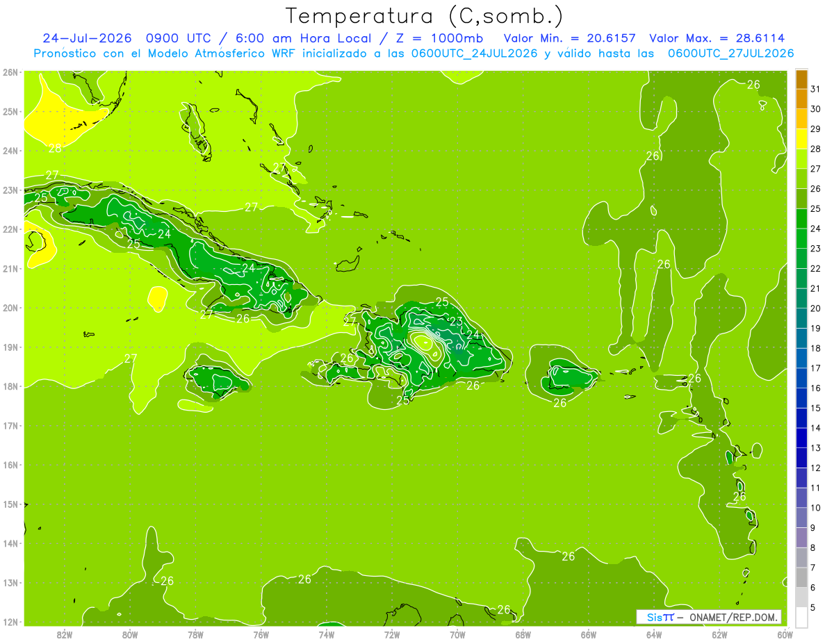Click the 64W longitude axis label
Screen dimensions: 834x644
coord(654,634)
